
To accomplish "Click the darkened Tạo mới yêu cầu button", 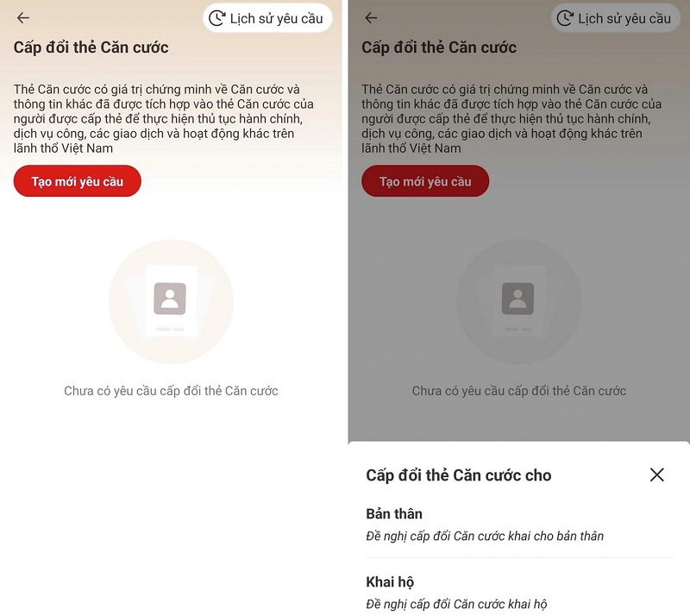I will [x=425, y=181].
